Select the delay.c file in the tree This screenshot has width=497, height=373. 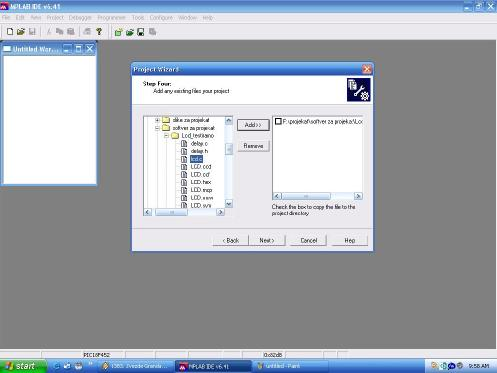[199, 143]
